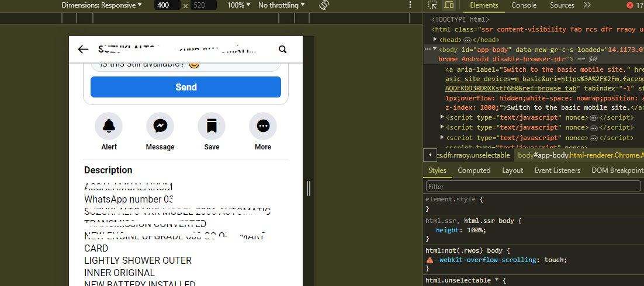Click the head ellipsis badge
Viewport: 644px width, 286px height.
[467, 40]
